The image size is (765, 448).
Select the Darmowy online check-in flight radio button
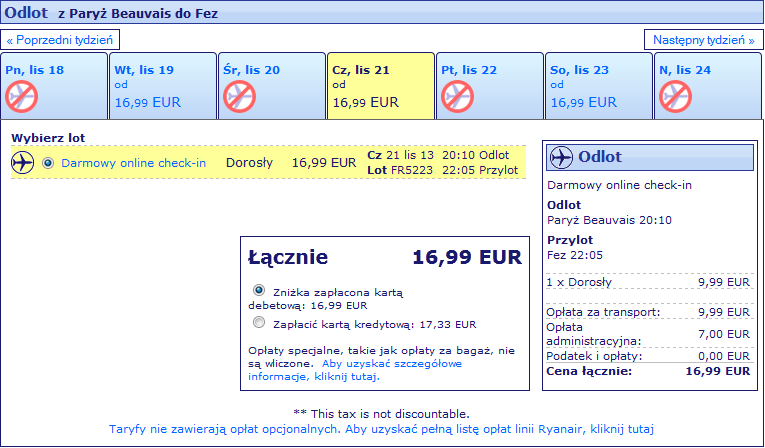[48, 163]
